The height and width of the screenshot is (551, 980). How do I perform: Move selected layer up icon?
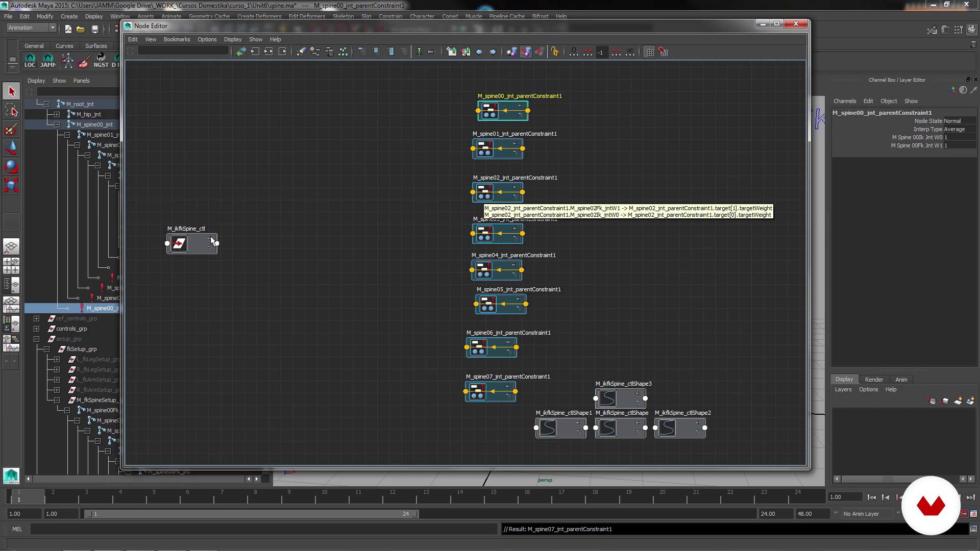933,402
